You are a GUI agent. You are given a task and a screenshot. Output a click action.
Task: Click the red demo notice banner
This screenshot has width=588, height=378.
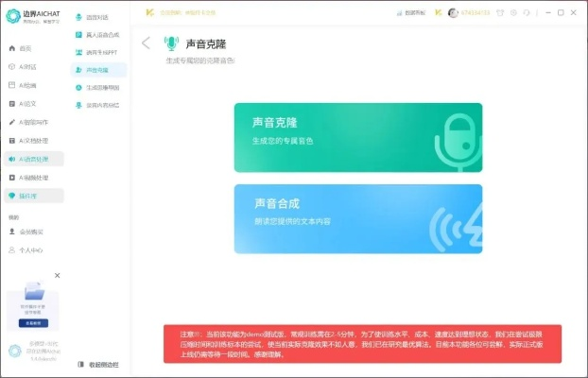point(362,344)
